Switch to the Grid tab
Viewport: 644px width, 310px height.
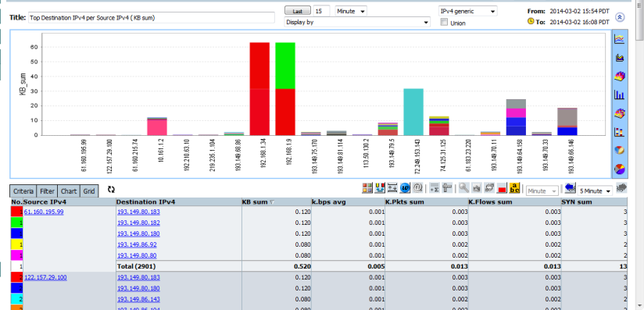click(89, 191)
